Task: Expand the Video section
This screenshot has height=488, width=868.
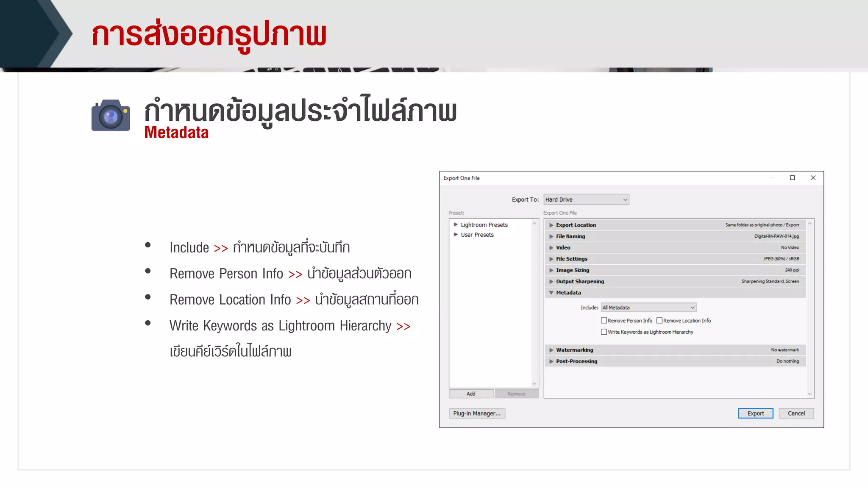Action: tap(551, 247)
